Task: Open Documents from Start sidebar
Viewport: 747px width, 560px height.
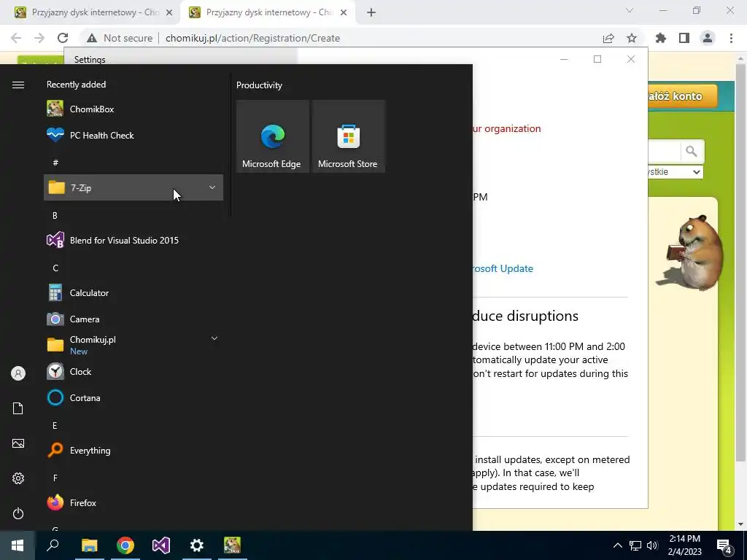Action: [x=18, y=408]
